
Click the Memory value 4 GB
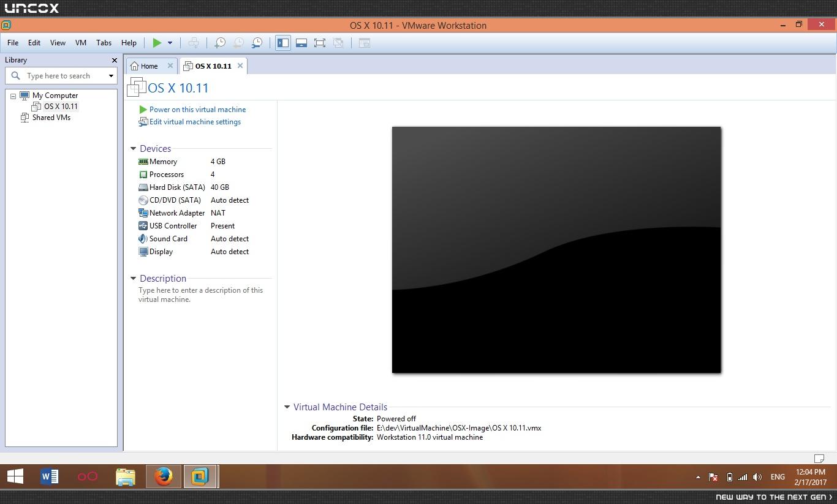218,162
